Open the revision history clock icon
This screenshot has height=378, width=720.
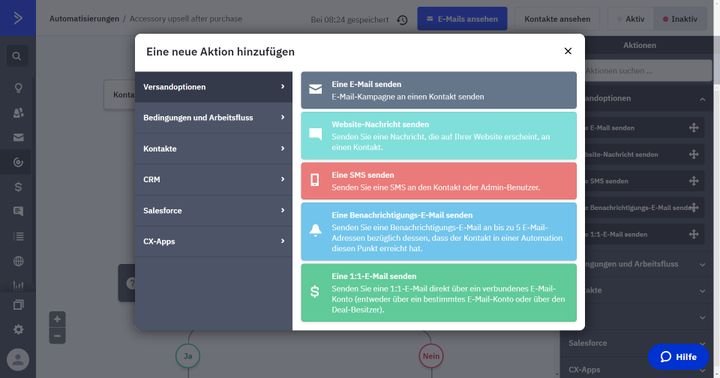tap(402, 20)
